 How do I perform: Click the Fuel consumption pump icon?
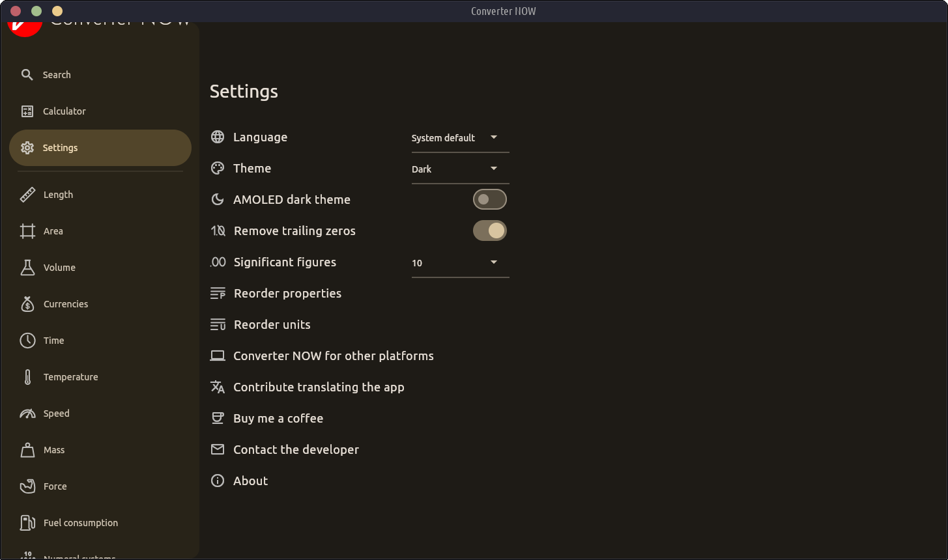pos(27,523)
